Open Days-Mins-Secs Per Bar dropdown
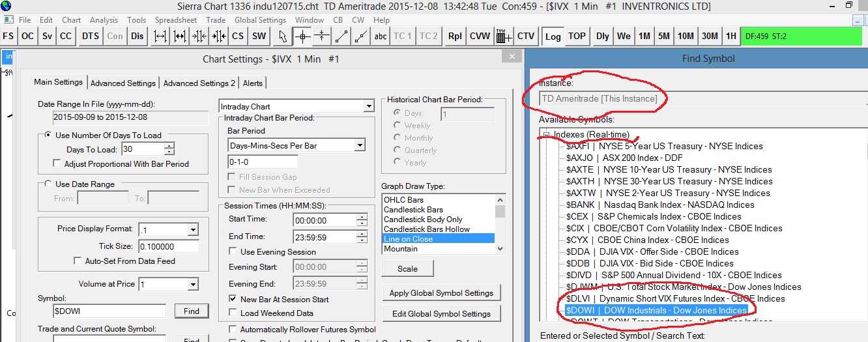 pos(360,145)
